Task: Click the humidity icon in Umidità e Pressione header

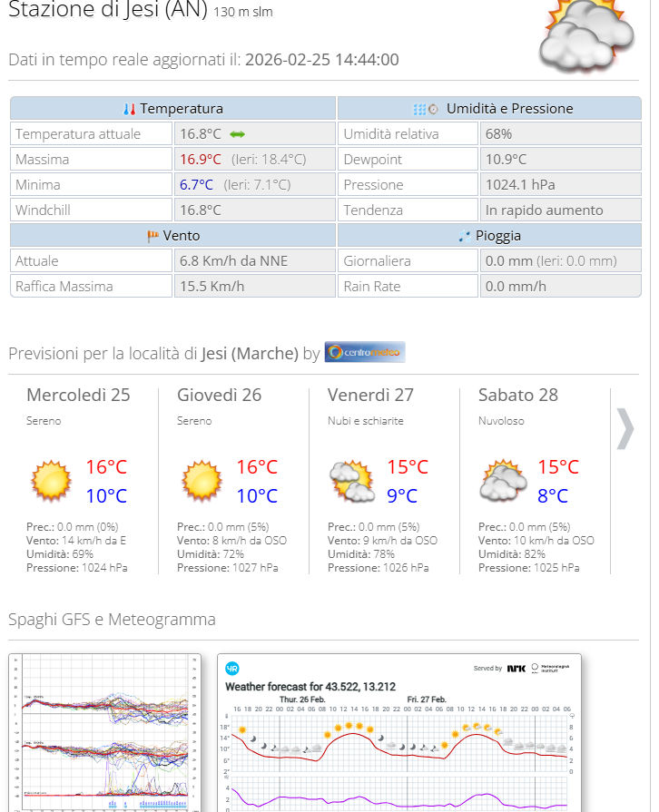Action: click(419, 109)
